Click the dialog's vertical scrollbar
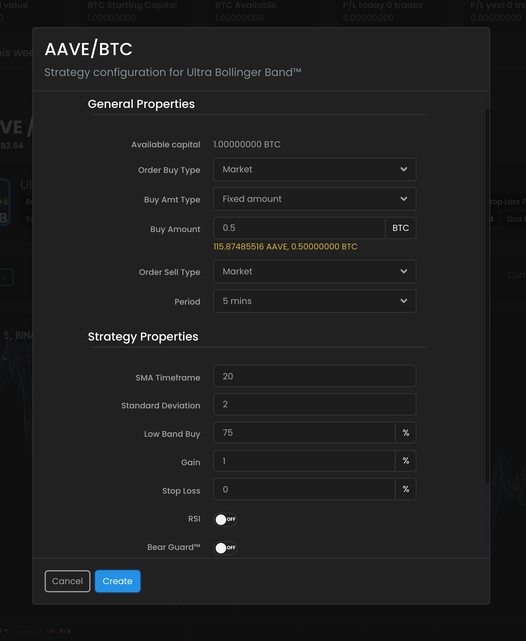Image resolution: width=526 pixels, height=641 pixels. pos(486,296)
